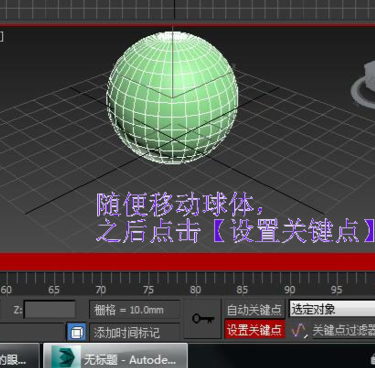Click the 添加时间标记 time tag field
This screenshot has width=375, height=368.
click(134, 332)
